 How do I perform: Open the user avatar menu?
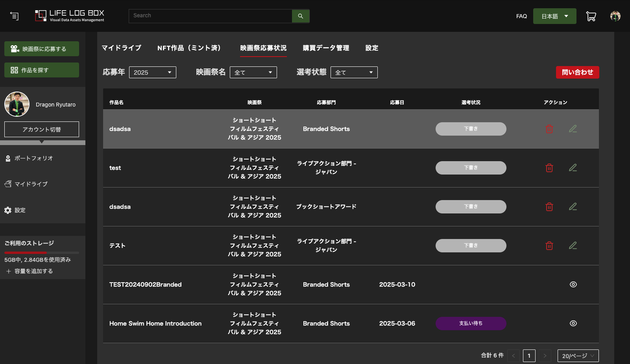(615, 16)
